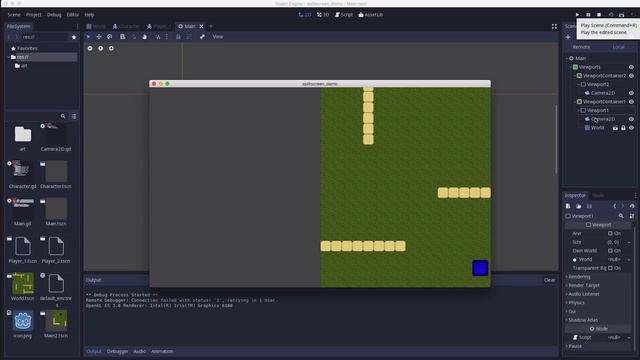Zoom in the 2D viewport
640x360 pixels.
tap(111, 48)
